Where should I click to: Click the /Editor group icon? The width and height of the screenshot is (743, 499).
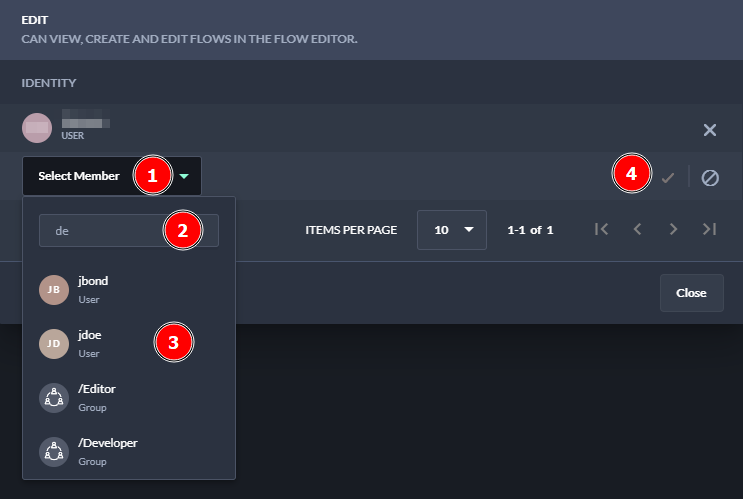click(x=54, y=397)
